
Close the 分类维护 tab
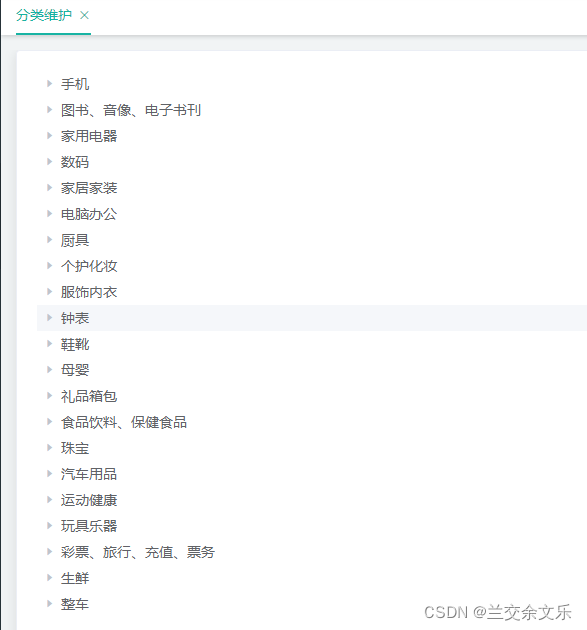84,15
